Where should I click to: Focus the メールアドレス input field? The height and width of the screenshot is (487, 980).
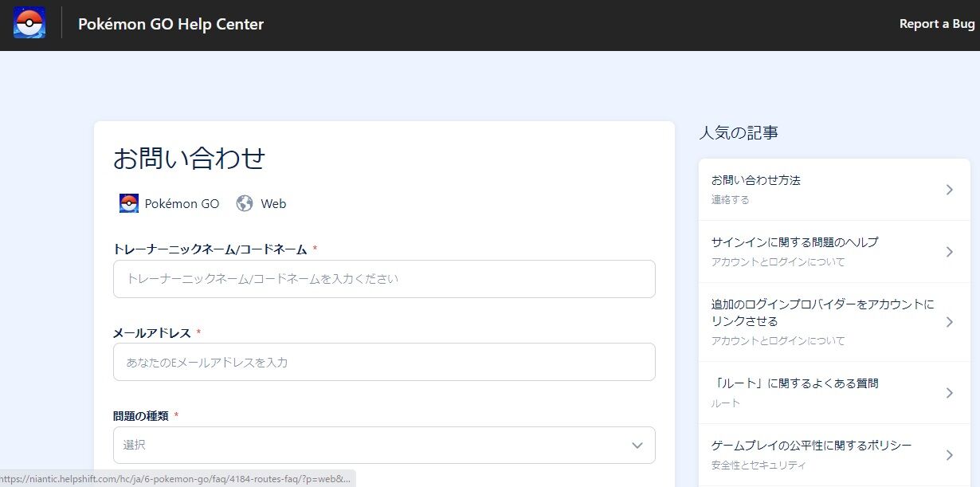tap(384, 362)
